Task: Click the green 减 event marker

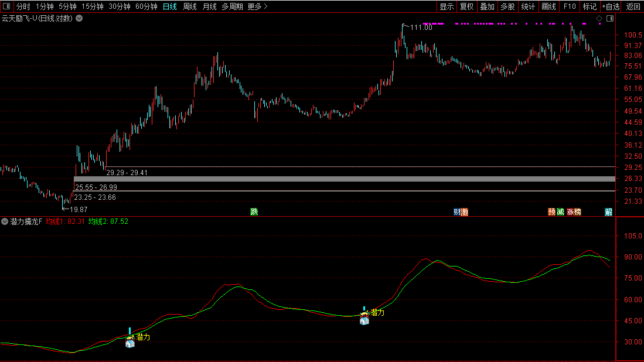Action: click(x=560, y=212)
